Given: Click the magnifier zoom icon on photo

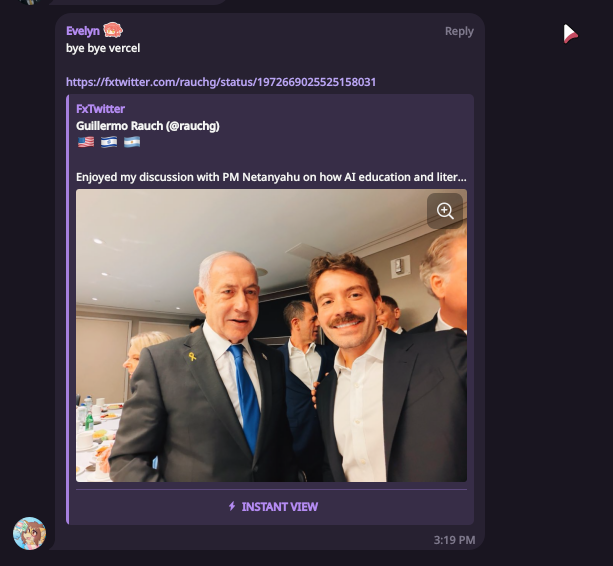Looking at the screenshot, I should (x=445, y=211).
